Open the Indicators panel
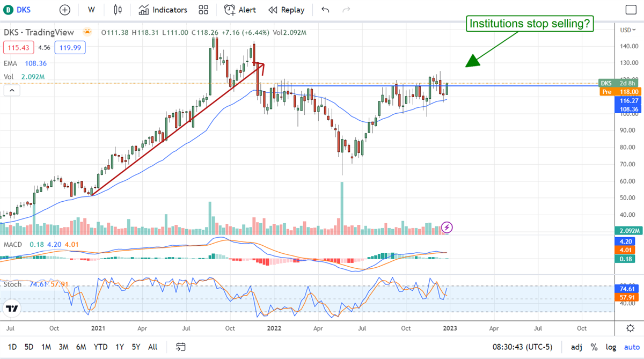The image size is (644, 359). click(x=163, y=10)
